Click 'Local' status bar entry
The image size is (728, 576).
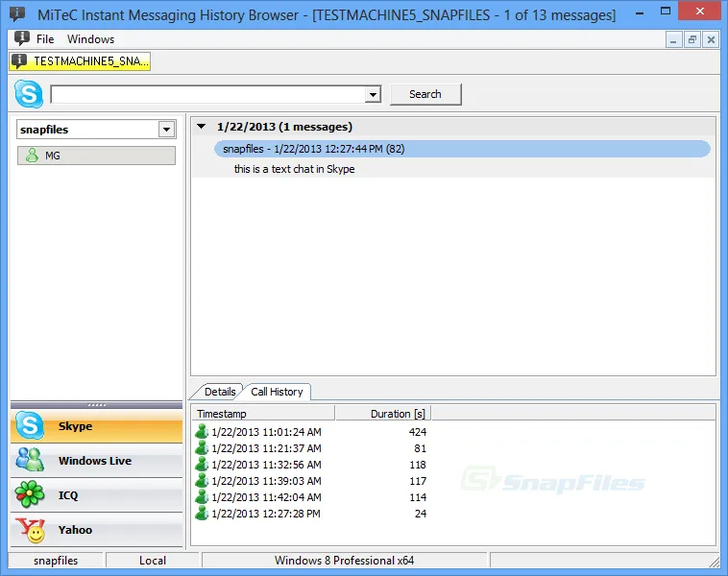(153, 561)
